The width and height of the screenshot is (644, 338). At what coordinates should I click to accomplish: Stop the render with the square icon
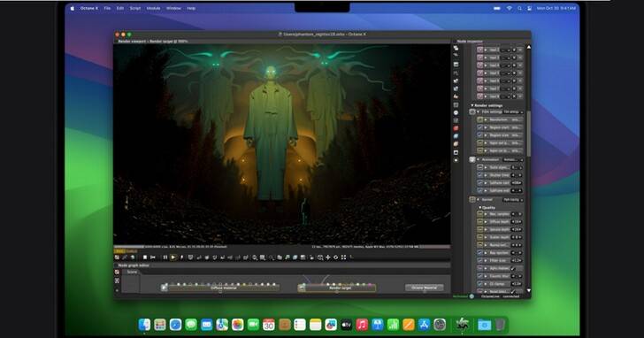[145, 257]
